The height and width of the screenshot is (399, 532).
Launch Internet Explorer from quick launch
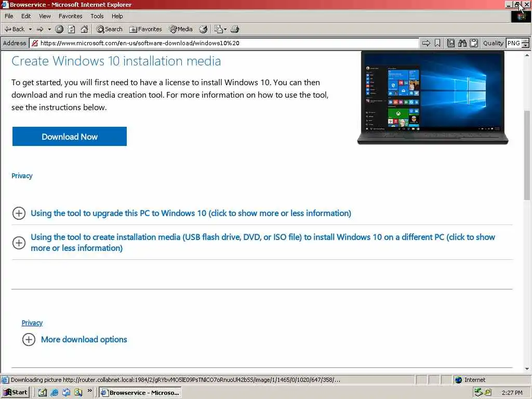click(x=54, y=393)
